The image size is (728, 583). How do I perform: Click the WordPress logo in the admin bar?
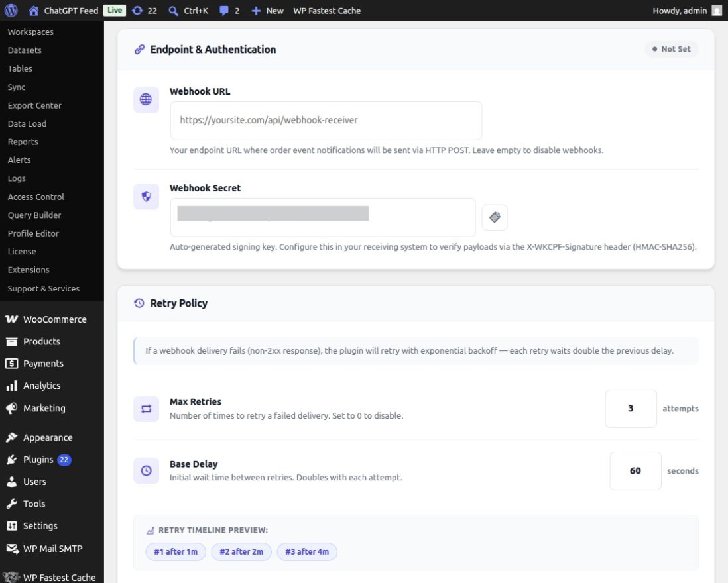[9, 10]
